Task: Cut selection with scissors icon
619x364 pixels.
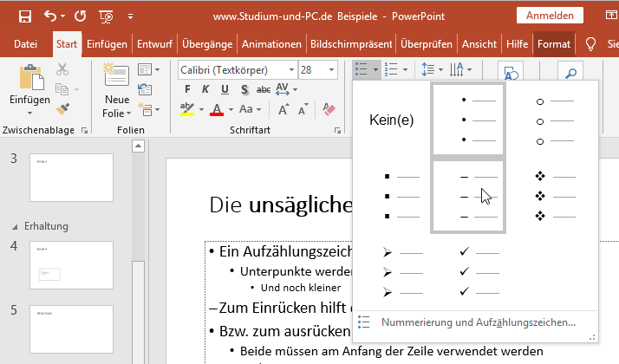Action: (x=62, y=69)
